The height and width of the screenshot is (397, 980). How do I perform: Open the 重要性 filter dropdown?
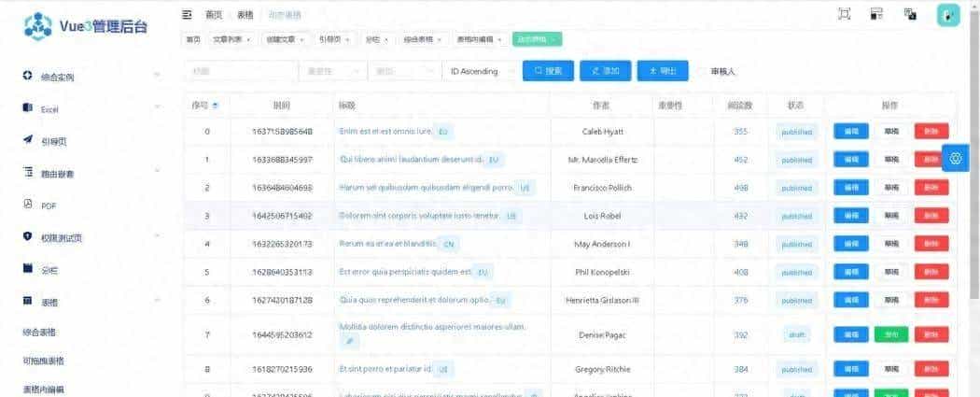[x=333, y=71]
